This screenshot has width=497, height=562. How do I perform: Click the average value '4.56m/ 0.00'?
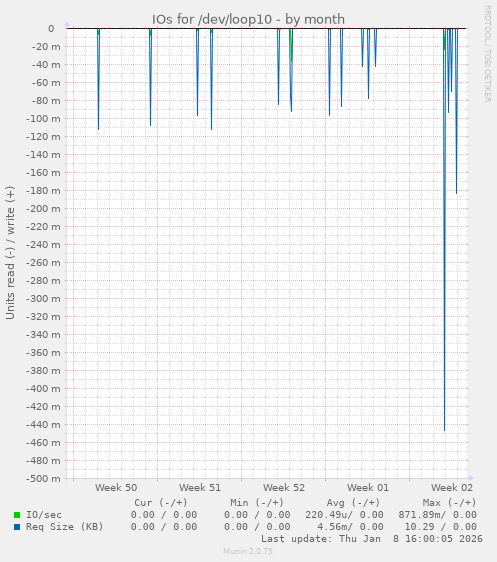[x=350, y=527]
